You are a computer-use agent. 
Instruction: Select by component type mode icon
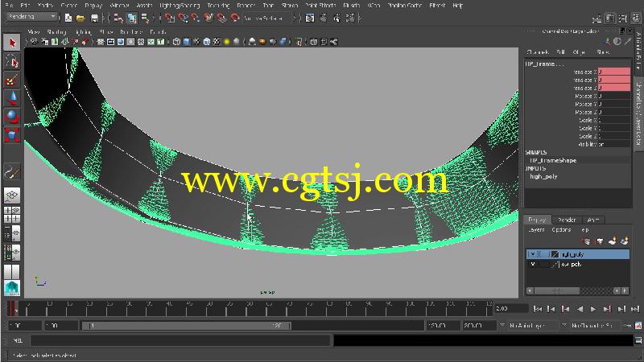145,18
